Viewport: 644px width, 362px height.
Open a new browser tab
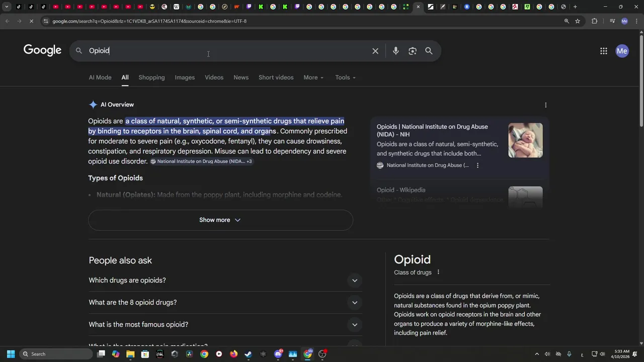coord(575,7)
